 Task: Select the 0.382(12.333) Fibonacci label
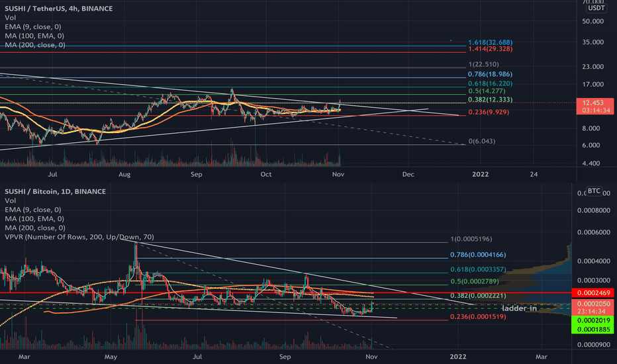point(491,99)
